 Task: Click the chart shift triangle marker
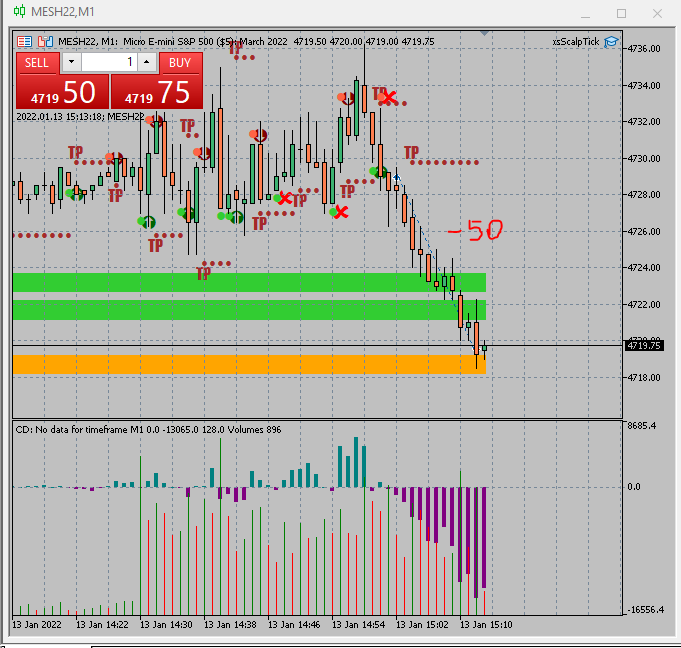point(485,33)
